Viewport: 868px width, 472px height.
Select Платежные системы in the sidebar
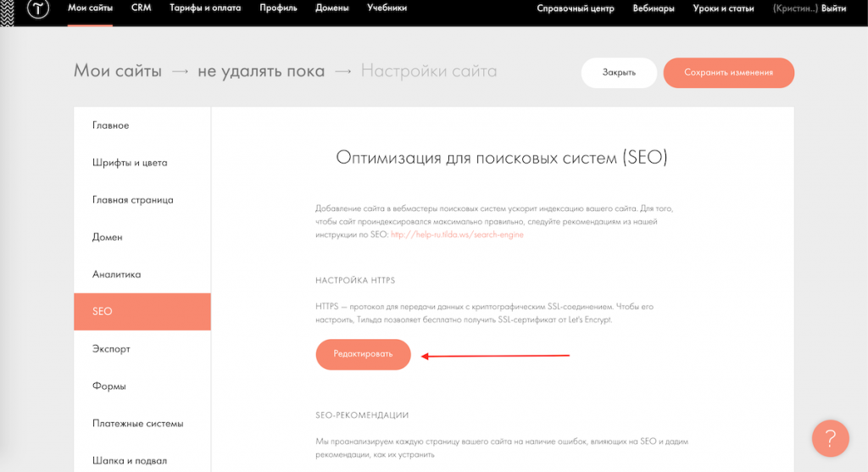point(138,424)
